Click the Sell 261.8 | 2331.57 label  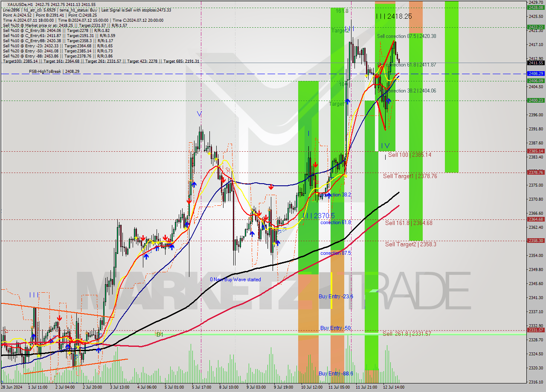coord(407,334)
